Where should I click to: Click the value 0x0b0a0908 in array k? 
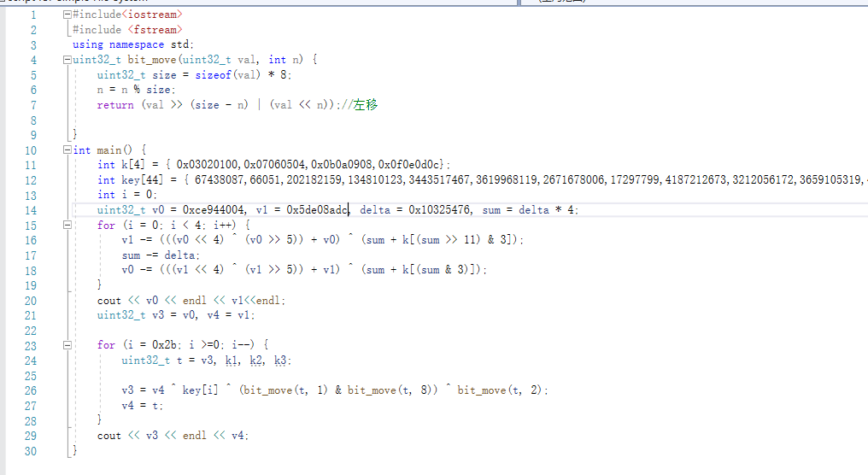coord(342,164)
